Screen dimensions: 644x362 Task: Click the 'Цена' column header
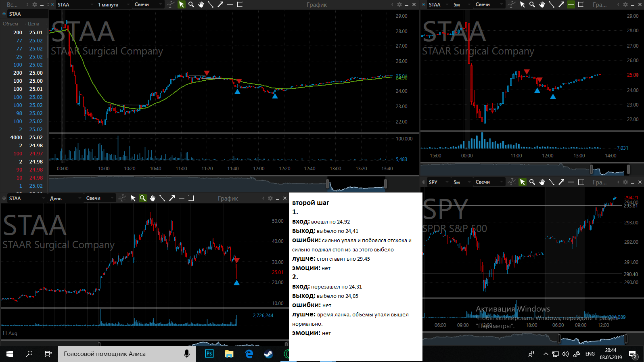33,24
